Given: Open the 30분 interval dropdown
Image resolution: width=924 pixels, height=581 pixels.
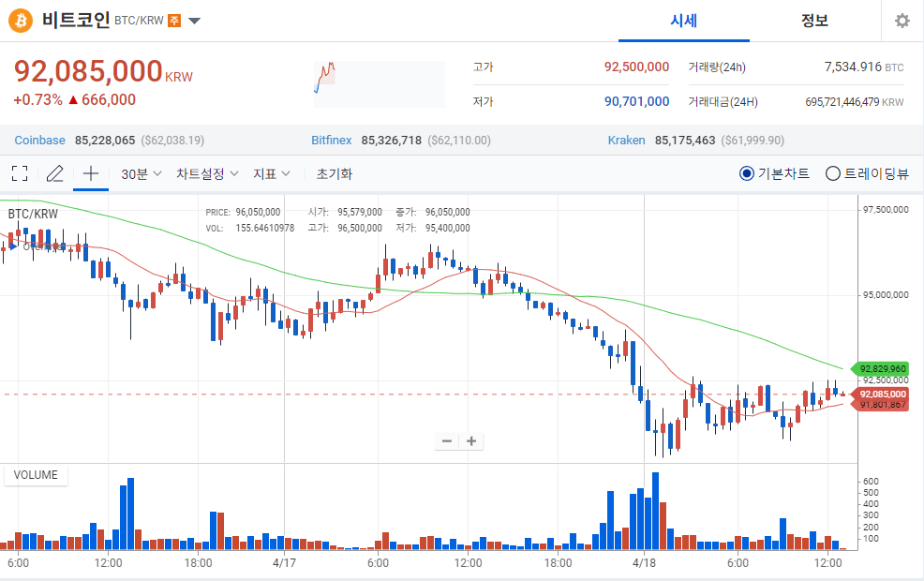Looking at the screenshot, I should (142, 173).
